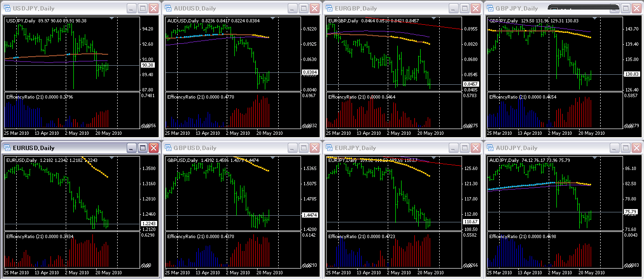Click the AUDJPY,Daily window title icon
This screenshot has height=280, width=644.
pos(490,148)
